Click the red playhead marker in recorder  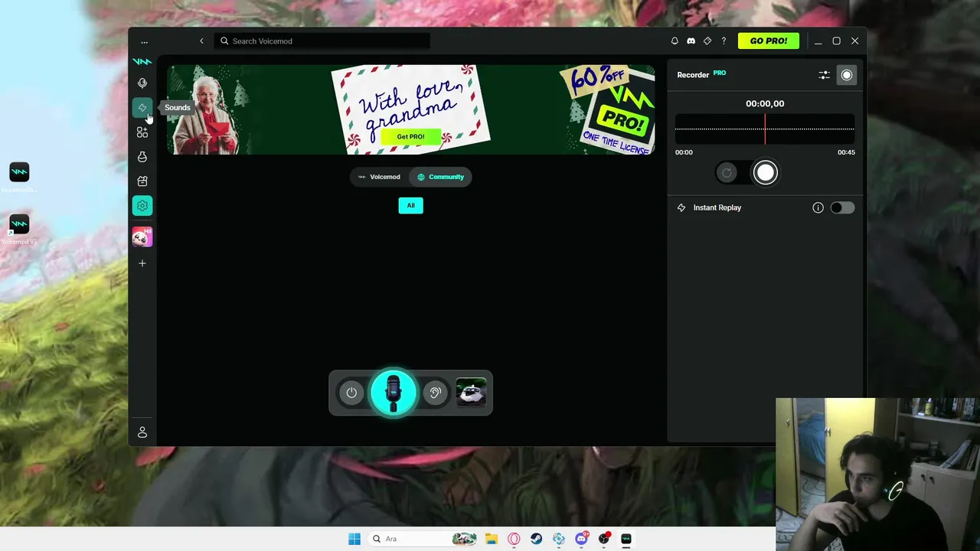[x=765, y=129]
